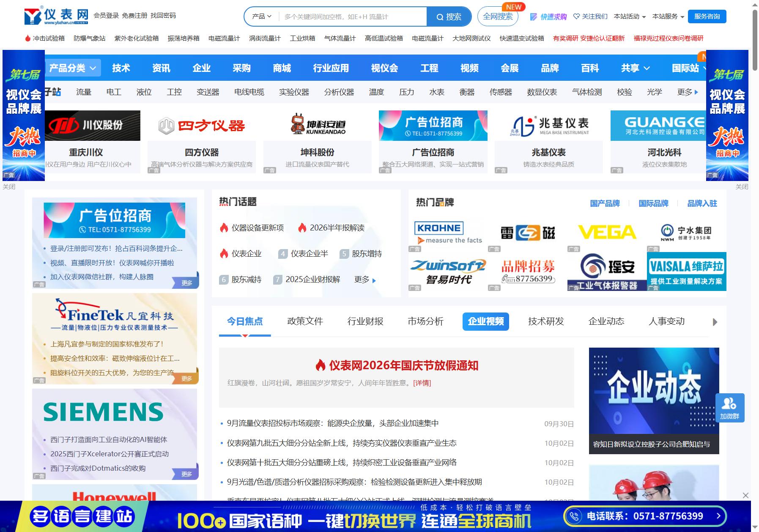The width and height of the screenshot is (759, 532).
Task: Click the 全网搜索 button
Action: click(498, 16)
